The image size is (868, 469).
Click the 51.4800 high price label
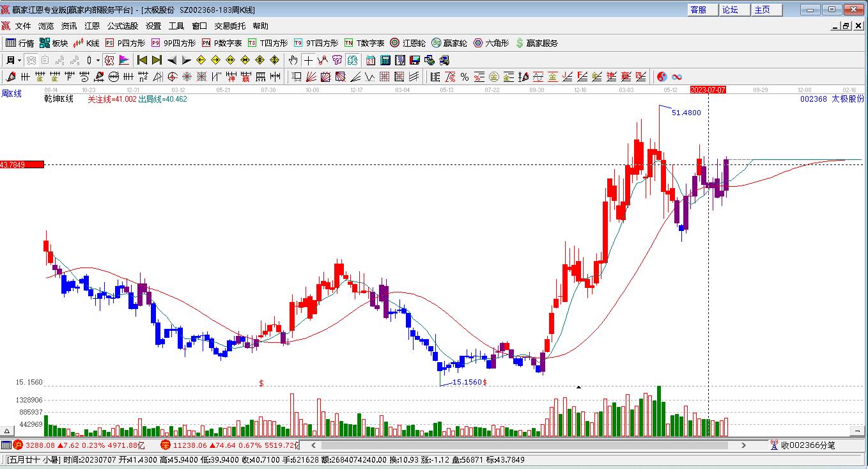click(x=686, y=113)
